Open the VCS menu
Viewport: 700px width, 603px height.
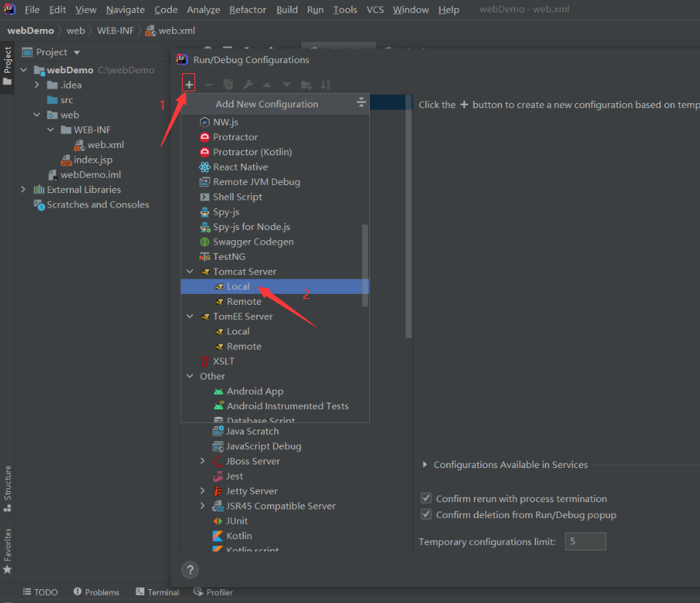375,9
